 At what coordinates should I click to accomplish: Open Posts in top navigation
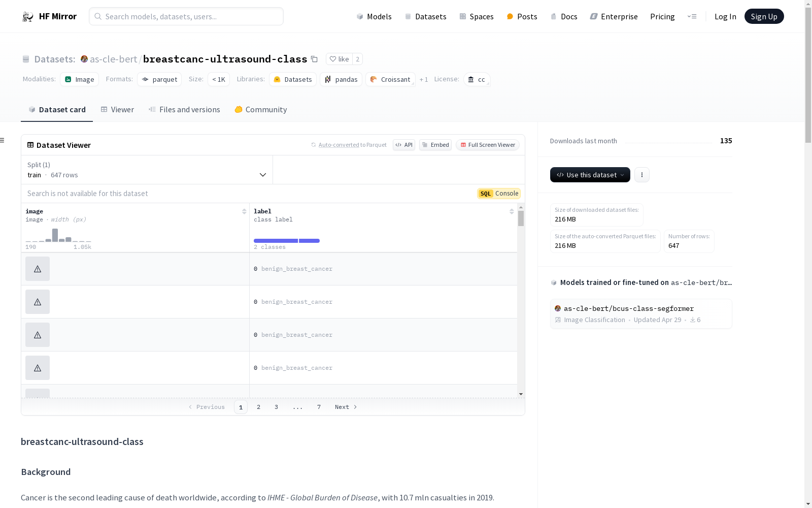tap(522, 16)
